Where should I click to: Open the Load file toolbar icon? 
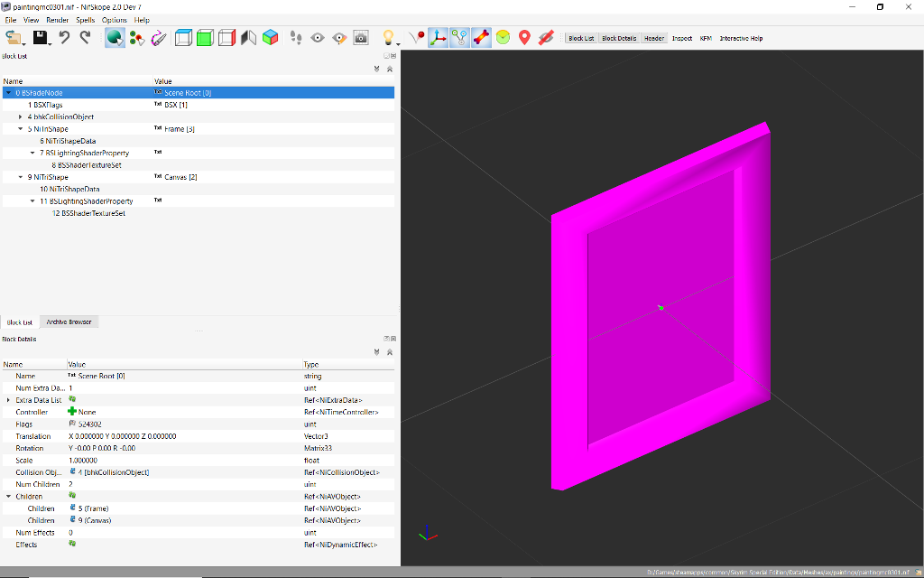click(13, 38)
